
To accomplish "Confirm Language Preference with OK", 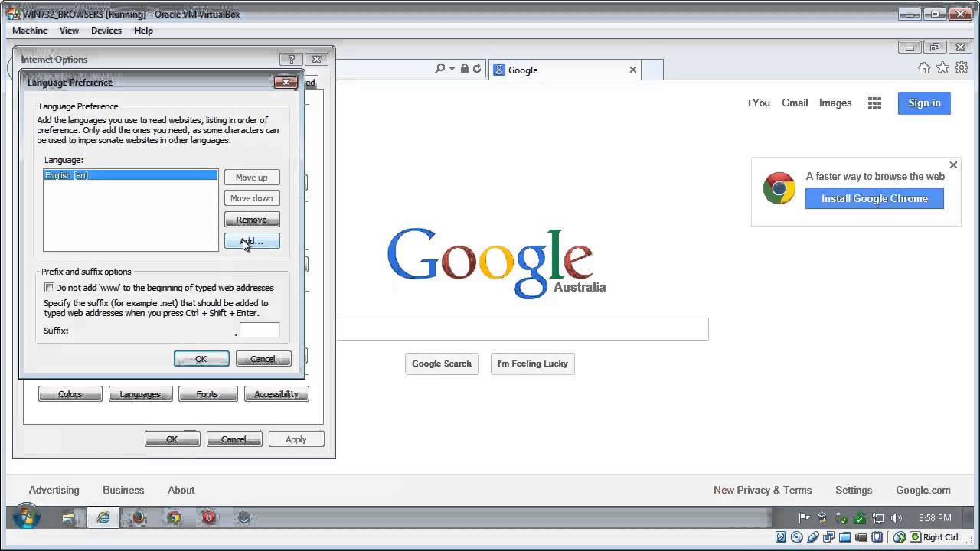I will click(x=201, y=359).
